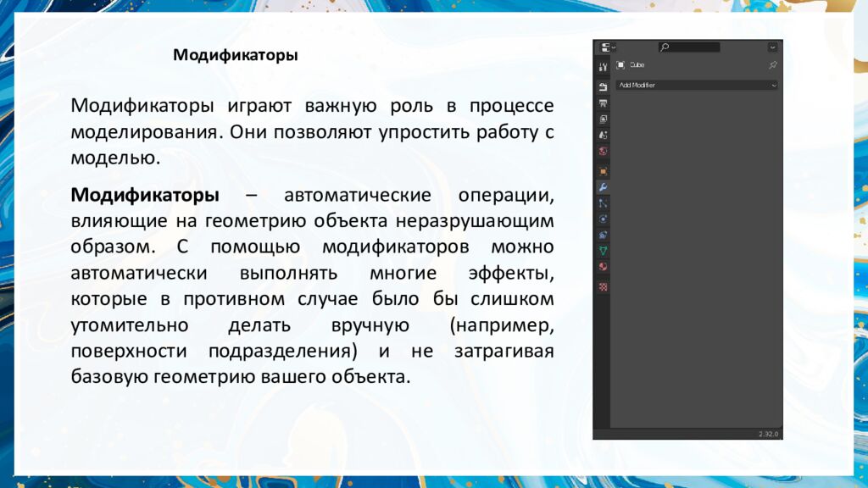Click the properties search field
868x488 pixels.
[690, 47]
